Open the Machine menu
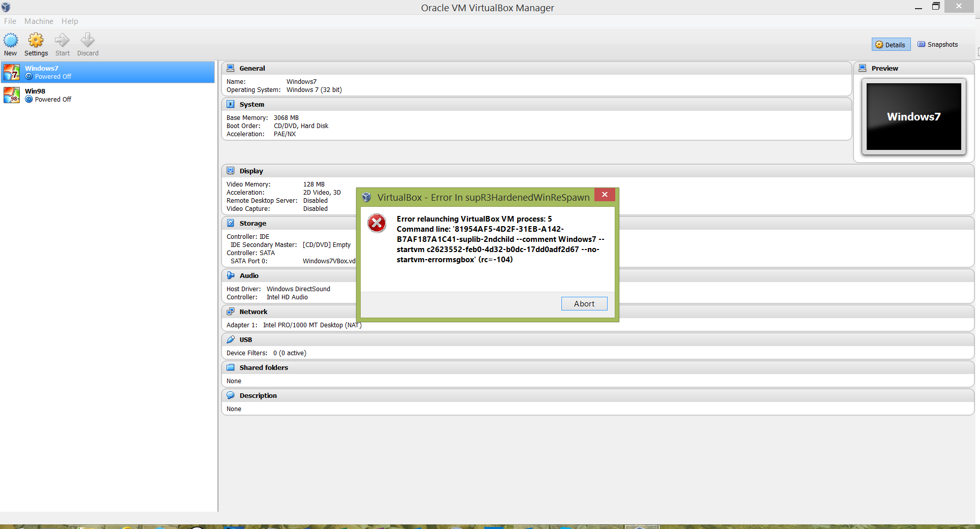980x529 pixels. coord(39,21)
